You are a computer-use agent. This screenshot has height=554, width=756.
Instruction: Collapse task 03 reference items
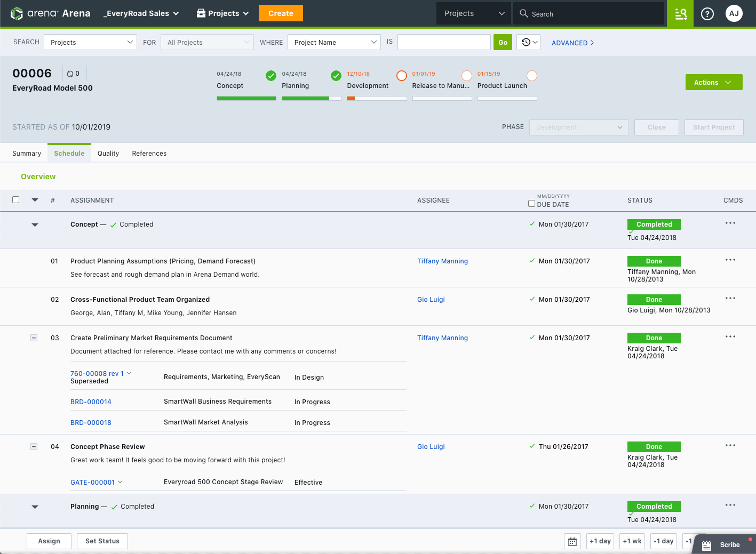[34, 338]
